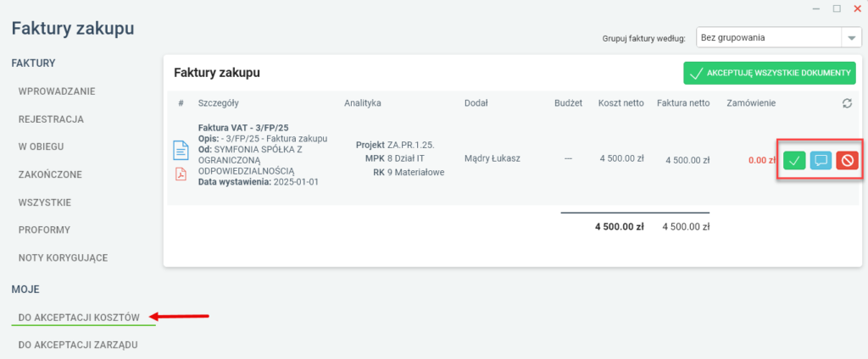868x359 pixels.
Task: Open Proformy section
Action: tap(44, 229)
